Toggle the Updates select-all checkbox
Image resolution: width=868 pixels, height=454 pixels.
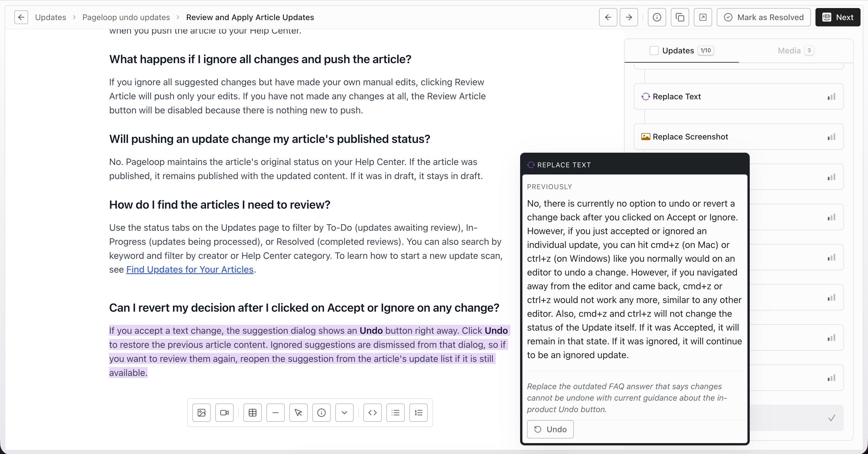(x=654, y=51)
